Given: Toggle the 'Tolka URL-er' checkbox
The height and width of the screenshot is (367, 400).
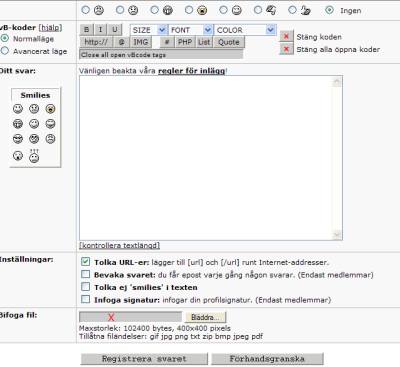Looking at the screenshot, I should coord(86,262).
